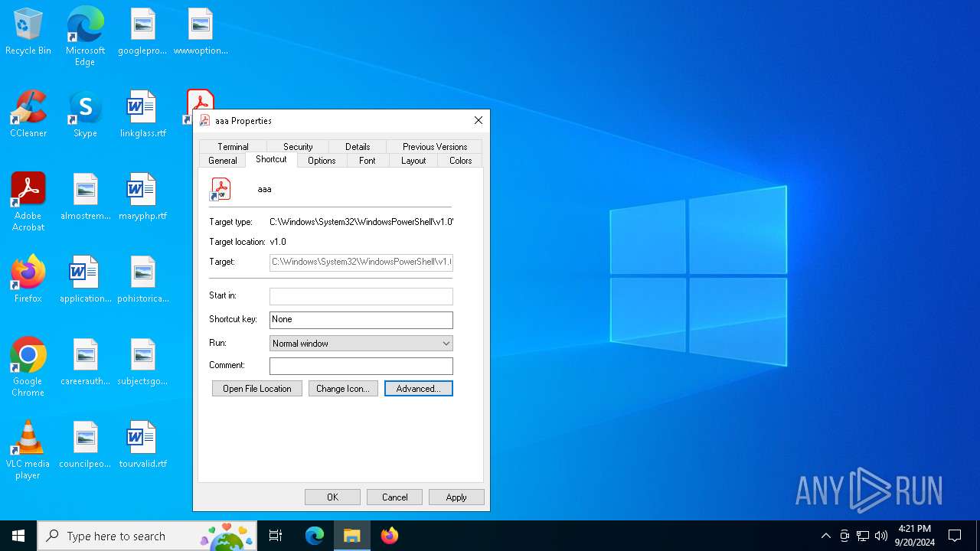
Task: Switch to the Layout tab
Action: point(413,160)
